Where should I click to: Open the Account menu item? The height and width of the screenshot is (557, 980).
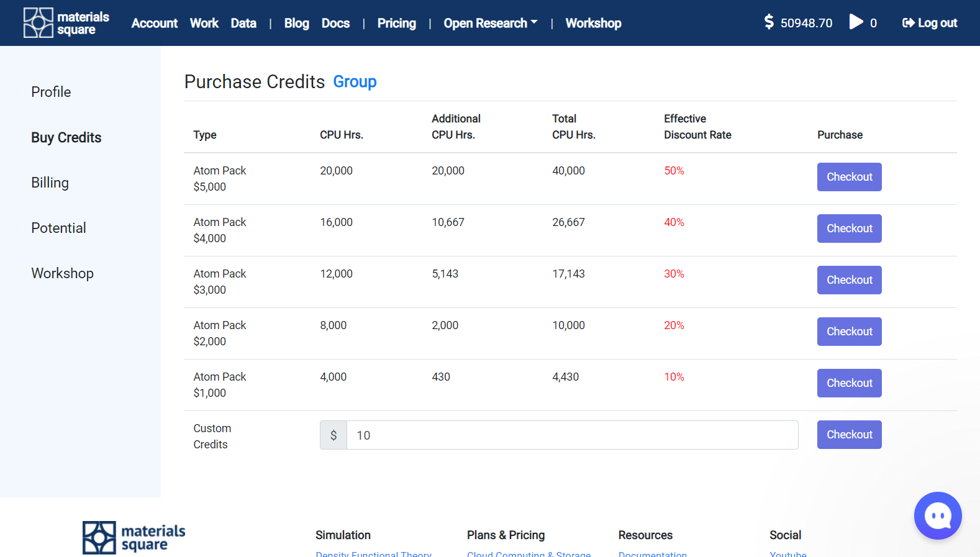coord(155,23)
